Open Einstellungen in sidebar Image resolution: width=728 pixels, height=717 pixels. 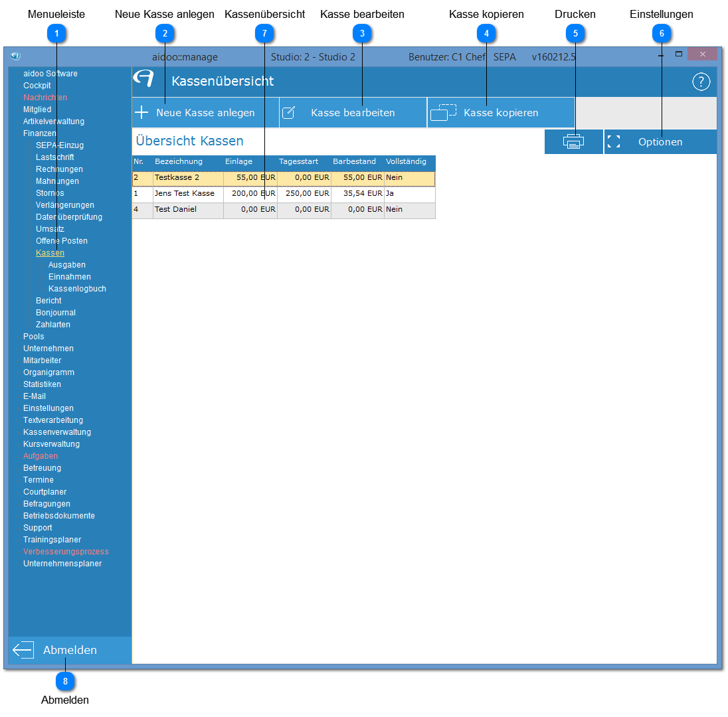(48, 408)
